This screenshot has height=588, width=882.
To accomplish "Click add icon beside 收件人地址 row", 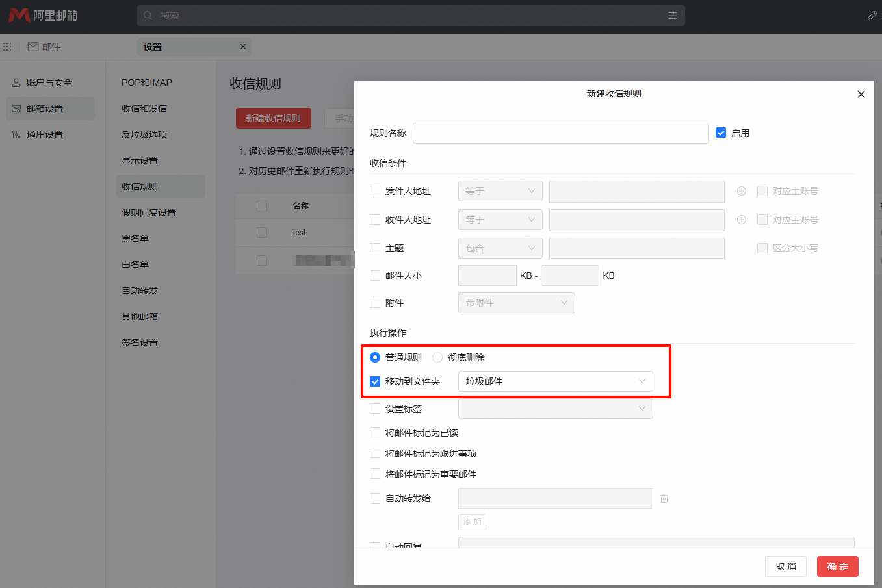I will pyautogui.click(x=742, y=220).
